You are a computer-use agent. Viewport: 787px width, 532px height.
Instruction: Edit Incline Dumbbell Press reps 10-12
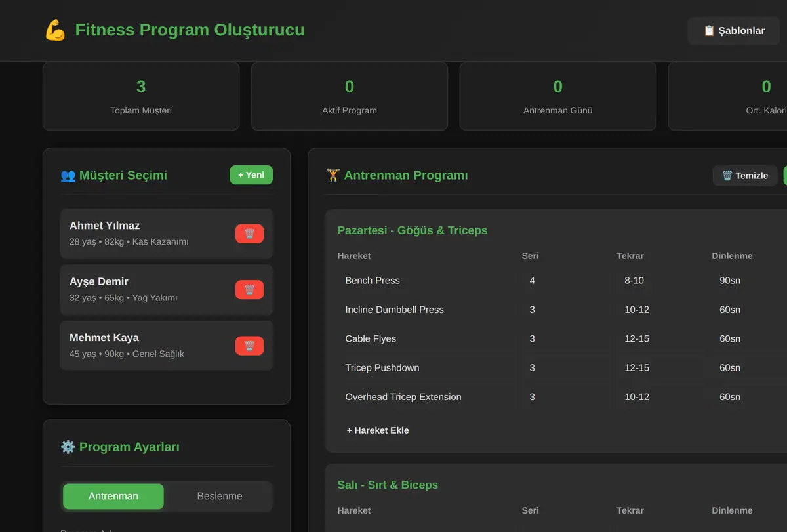pyautogui.click(x=660, y=310)
